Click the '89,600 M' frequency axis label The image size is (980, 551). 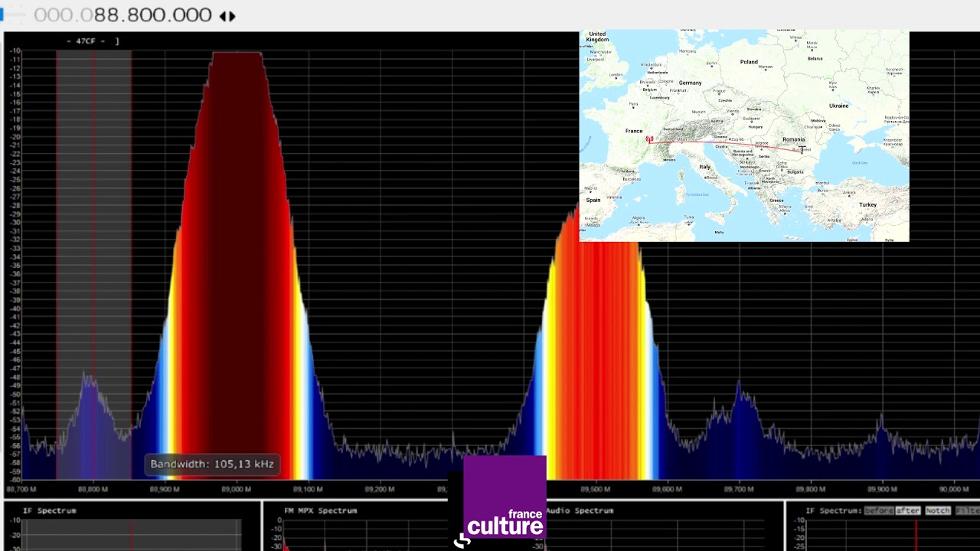pos(667,489)
